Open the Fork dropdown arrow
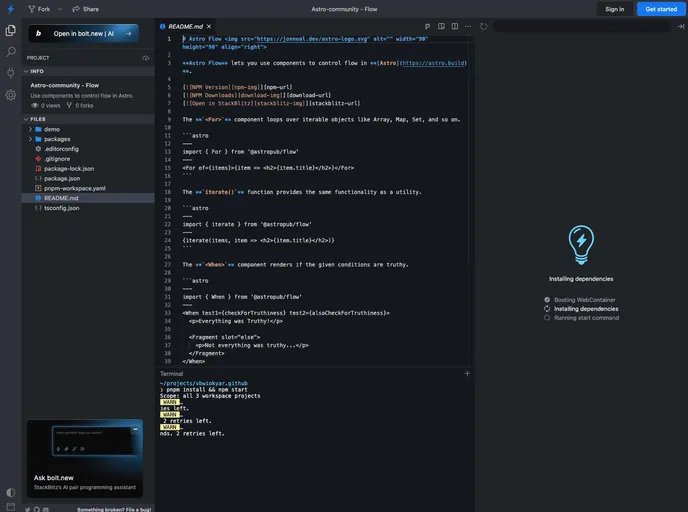 (x=60, y=9)
